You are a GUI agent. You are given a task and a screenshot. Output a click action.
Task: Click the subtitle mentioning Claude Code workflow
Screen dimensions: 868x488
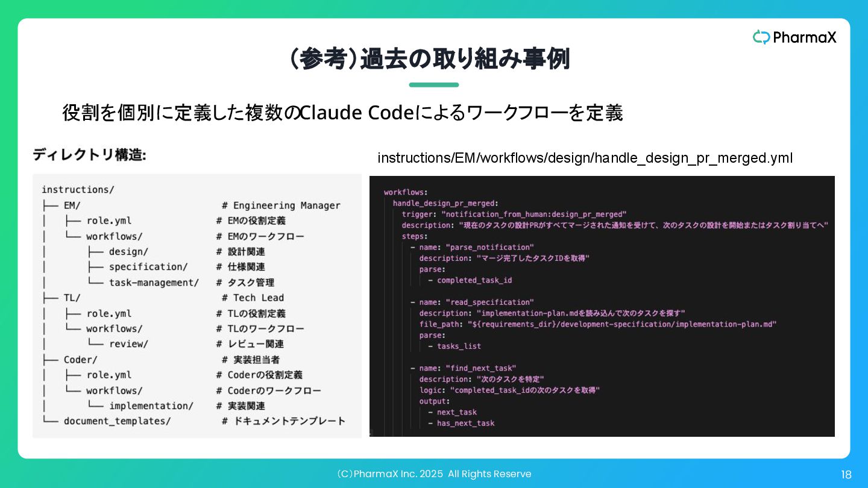coord(342,113)
